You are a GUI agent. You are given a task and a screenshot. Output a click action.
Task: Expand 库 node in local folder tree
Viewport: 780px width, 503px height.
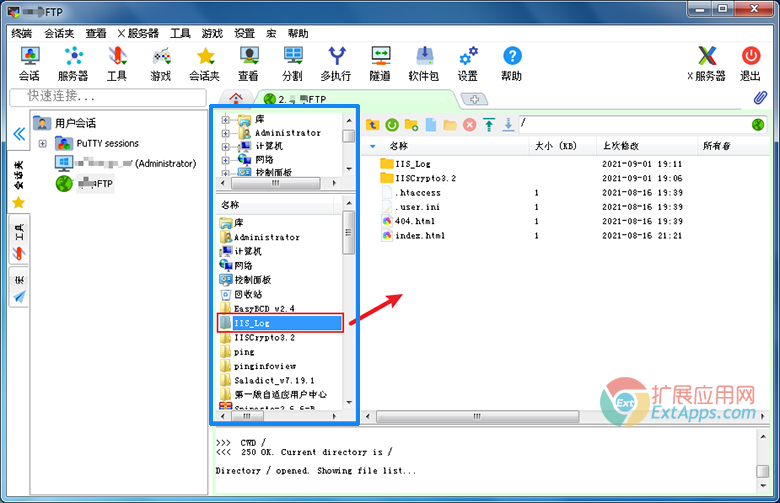[x=225, y=119]
